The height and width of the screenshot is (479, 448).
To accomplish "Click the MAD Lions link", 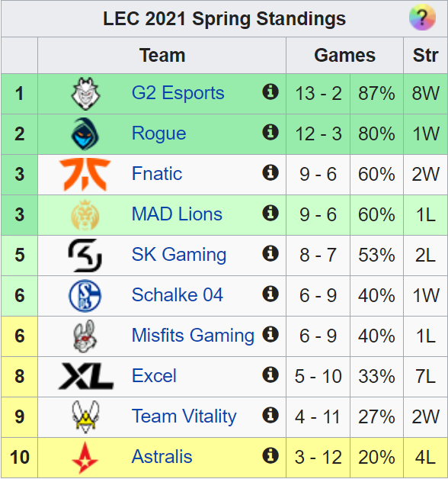I will 177,214.
